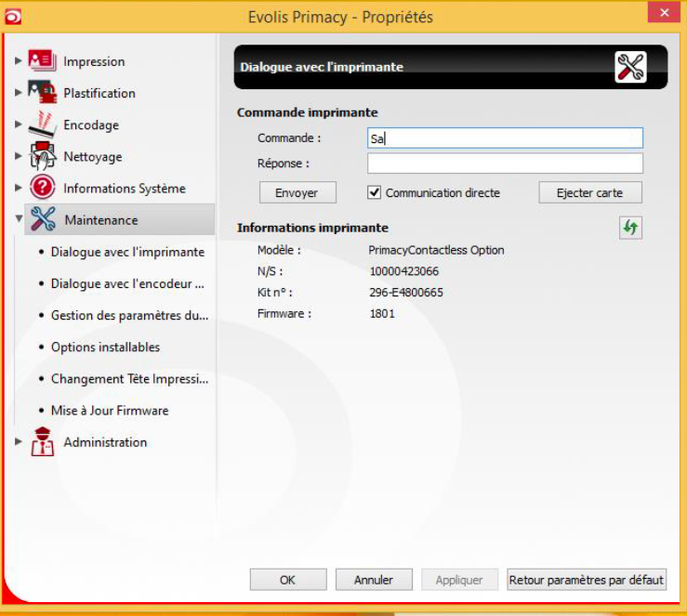Open Mise à Jour Firmware item
Screen dimensions: 687x616
pos(110,411)
